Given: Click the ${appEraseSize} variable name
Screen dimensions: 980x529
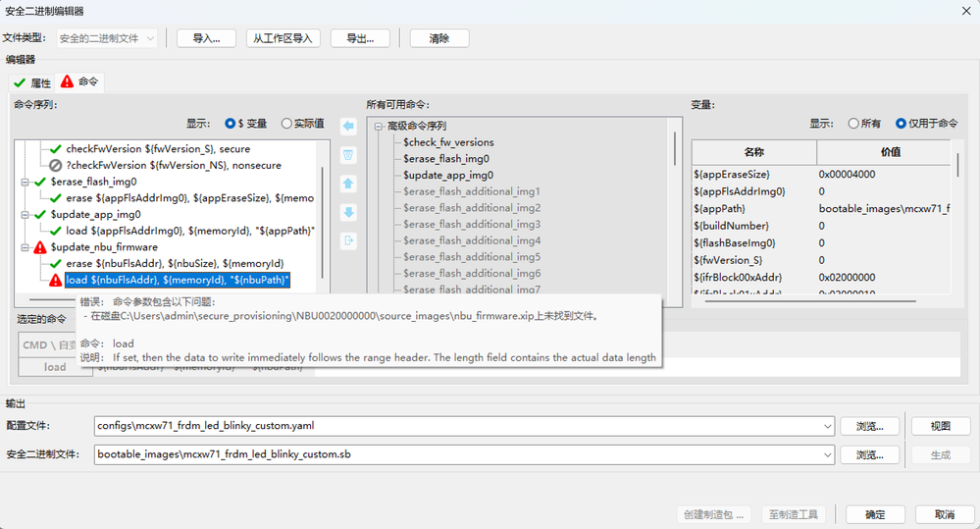Looking at the screenshot, I should coord(732,175).
